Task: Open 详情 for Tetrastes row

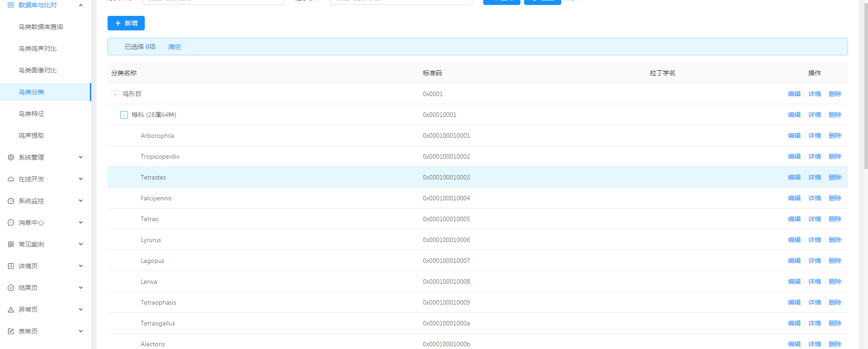Action: click(x=814, y=177)
